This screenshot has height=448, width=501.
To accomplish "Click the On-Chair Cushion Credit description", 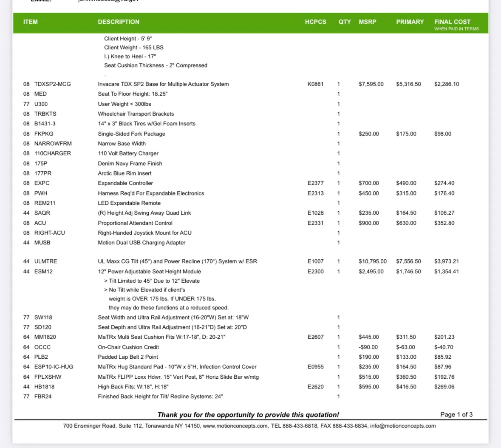I will (128, 347).
